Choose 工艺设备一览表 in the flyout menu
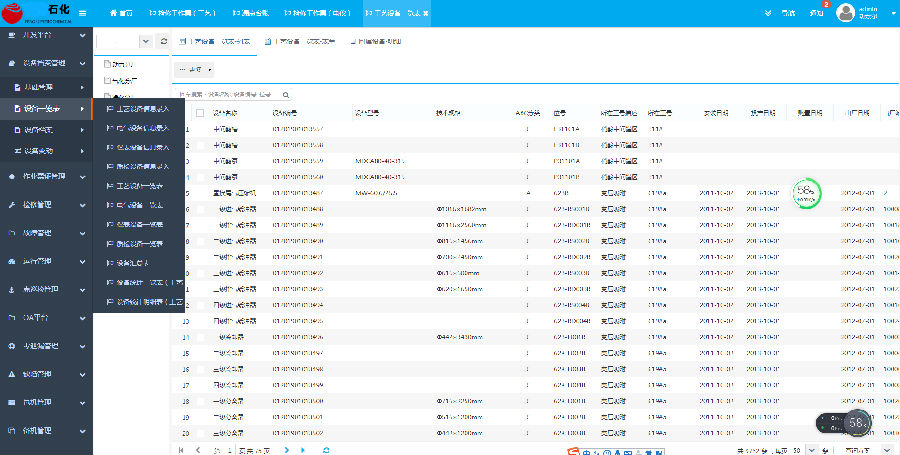This screenshot has height=455, width=900. [x=139, y=186]
